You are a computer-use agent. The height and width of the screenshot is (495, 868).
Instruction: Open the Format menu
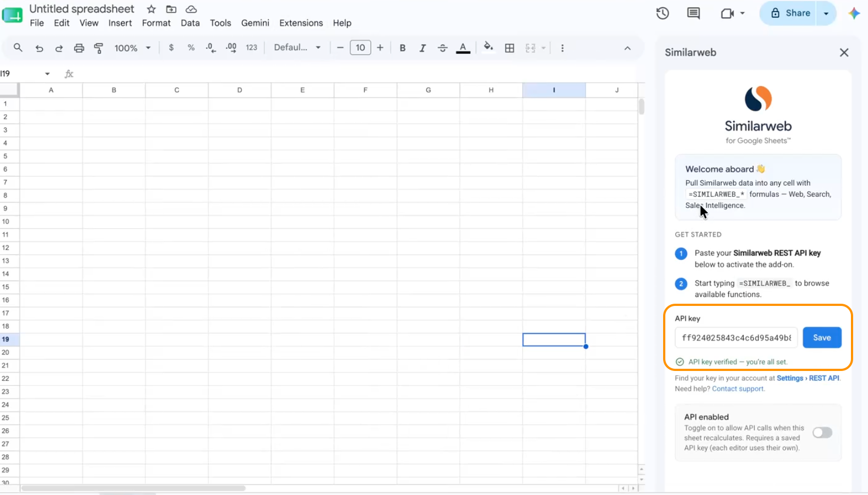[156, 23]
